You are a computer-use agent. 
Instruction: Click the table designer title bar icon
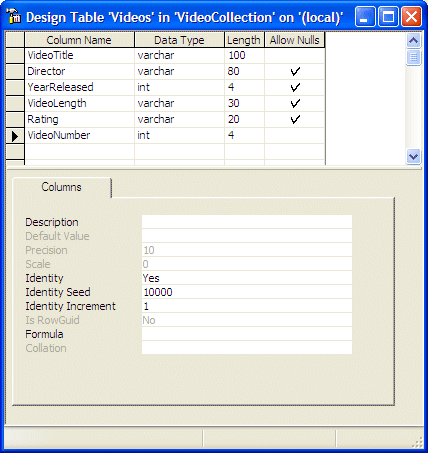[13, 16]
